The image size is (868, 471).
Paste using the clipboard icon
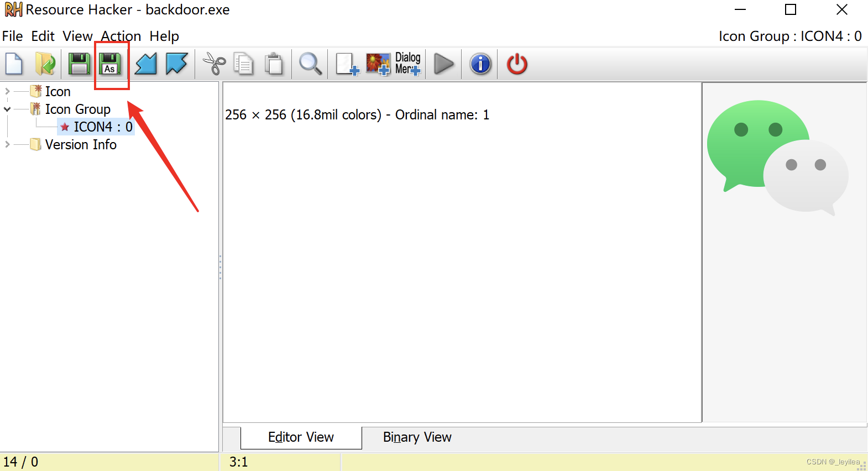point(274,64)
